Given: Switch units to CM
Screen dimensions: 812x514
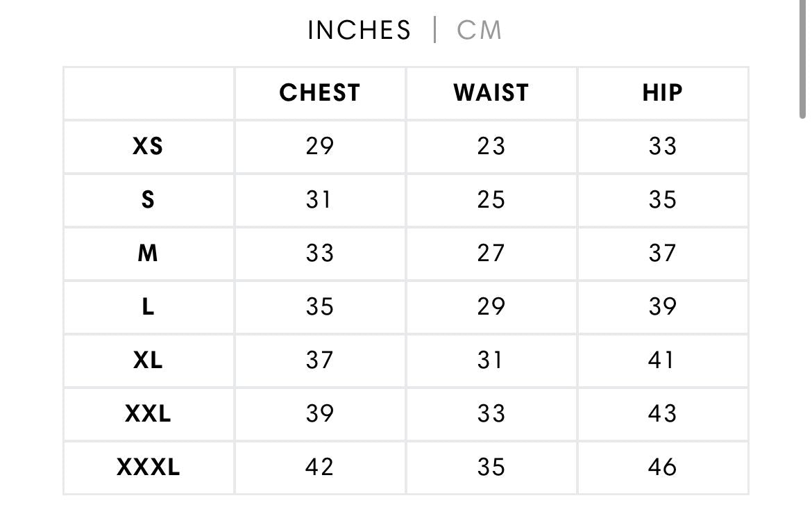Looking at the screenshot, I should pyautogui.click(x=479, y=30).
